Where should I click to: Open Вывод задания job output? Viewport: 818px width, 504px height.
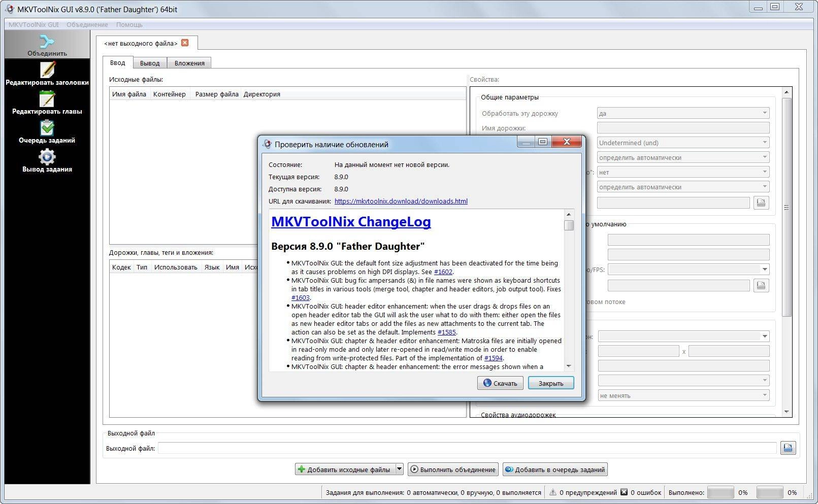point(47,160)
